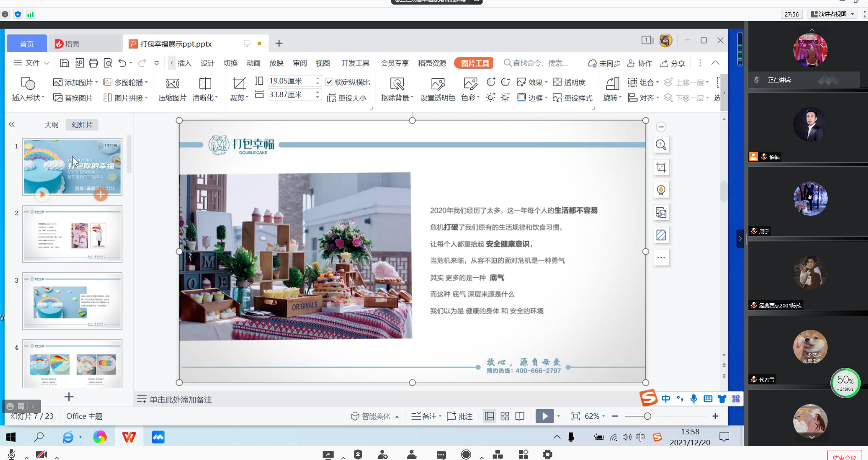
Task: Click the more options ellipsis in floating toolbar
Action: coord(661,257)
